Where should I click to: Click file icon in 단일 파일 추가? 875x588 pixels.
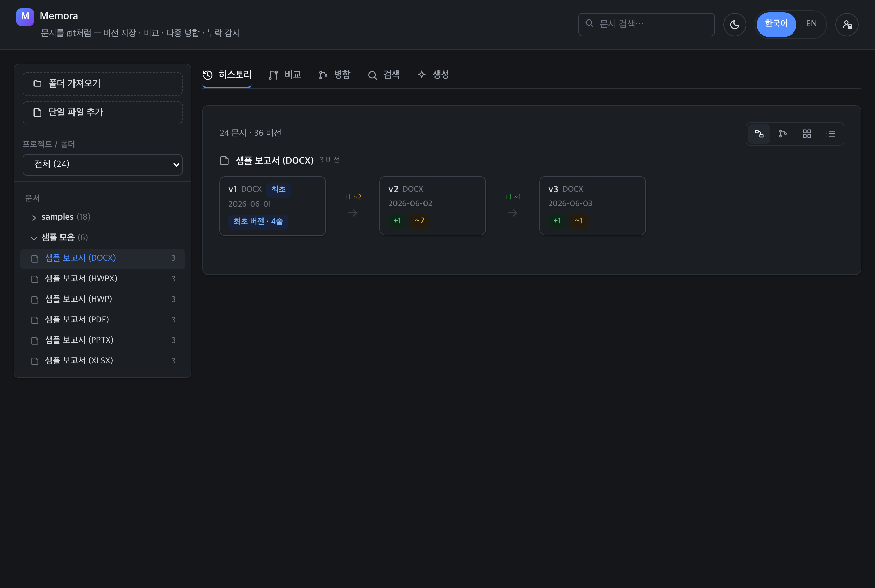[x=38, y=112]
